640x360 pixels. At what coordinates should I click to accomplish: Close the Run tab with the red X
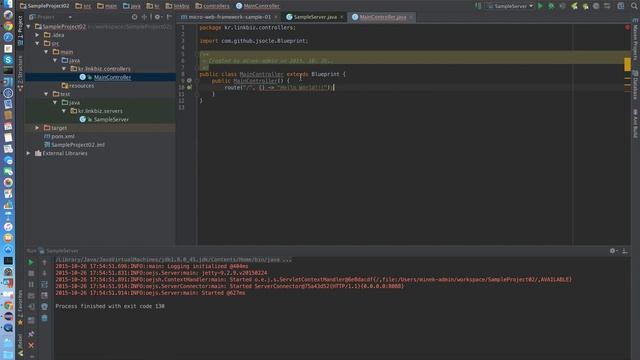point(31,345)
